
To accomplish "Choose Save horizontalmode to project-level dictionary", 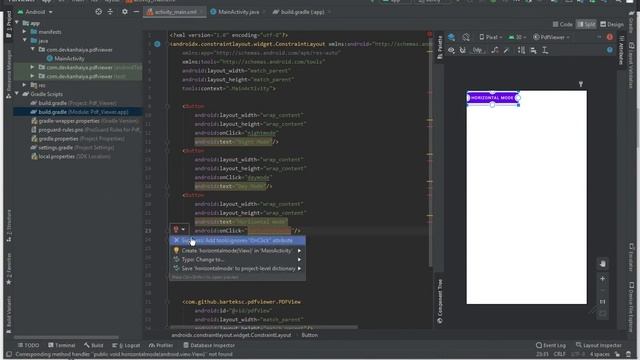I will tap(237, 269).
